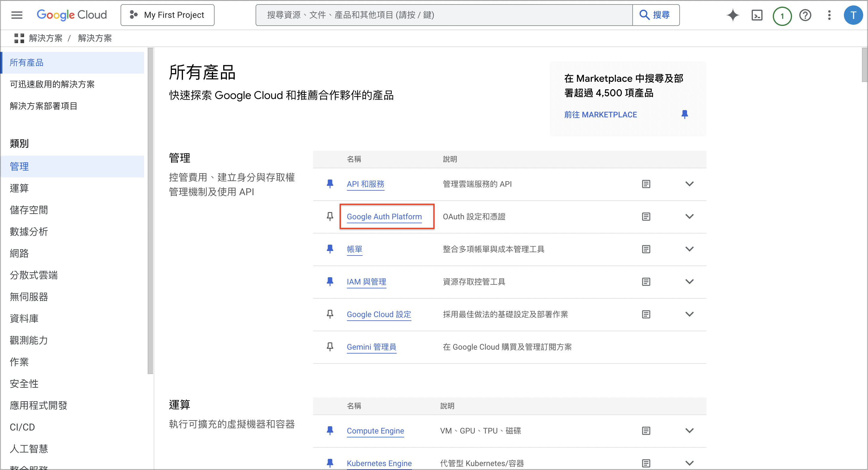Unpin API 和服務 product
Screen dimensions: 868x470
coord(330,184)
